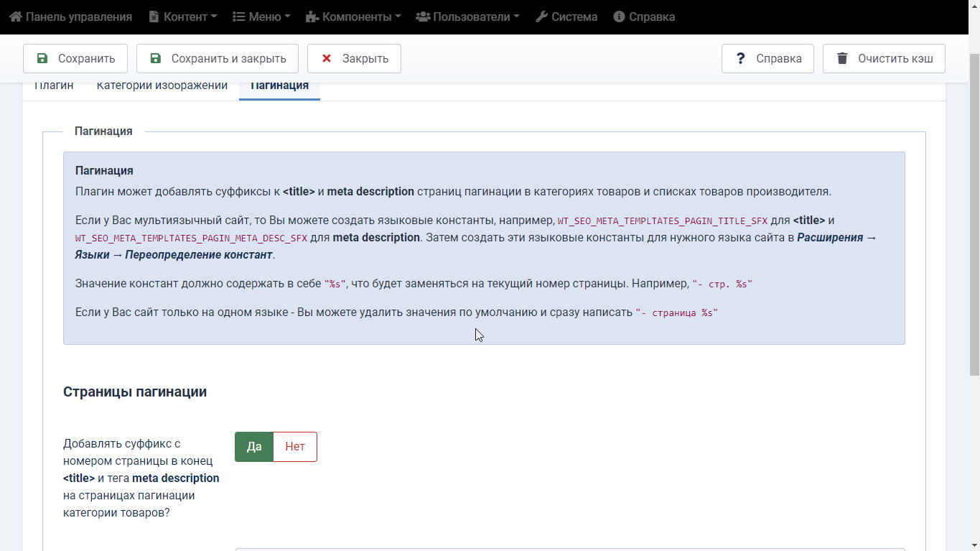Disable page suffix with Нет toggle
Image resolution: width=980 pixels, height=551 pixels.
[x=295, y=447]
